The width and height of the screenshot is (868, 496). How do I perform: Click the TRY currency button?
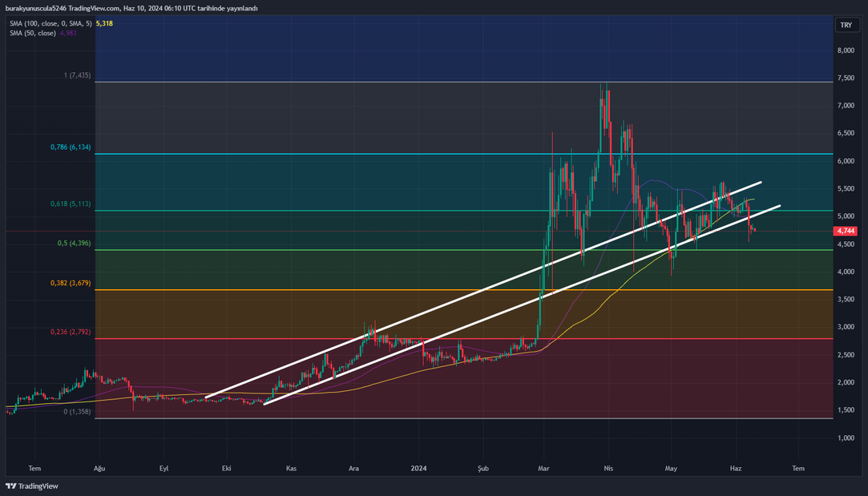click(x=846, y=25)
